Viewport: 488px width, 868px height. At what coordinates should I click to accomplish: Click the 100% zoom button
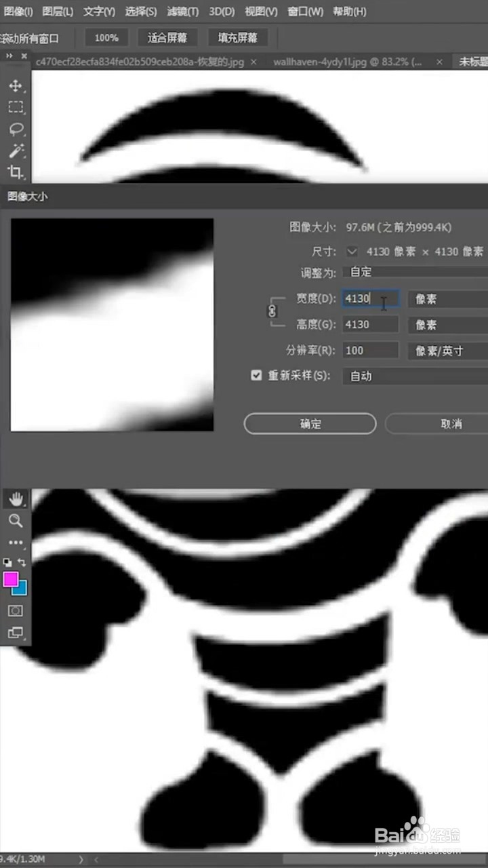106,38
